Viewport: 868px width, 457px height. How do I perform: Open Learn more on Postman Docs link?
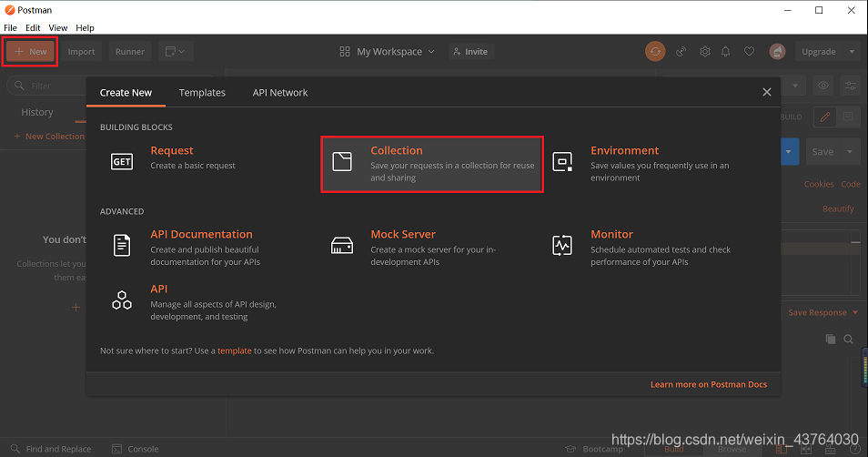click(x=709, y=384)
